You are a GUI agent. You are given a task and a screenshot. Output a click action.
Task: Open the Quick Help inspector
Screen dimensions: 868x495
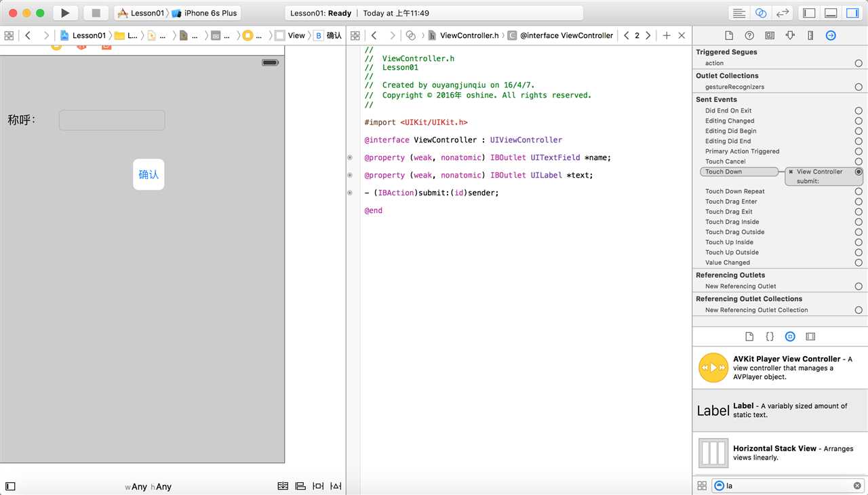tap(749, 35)
